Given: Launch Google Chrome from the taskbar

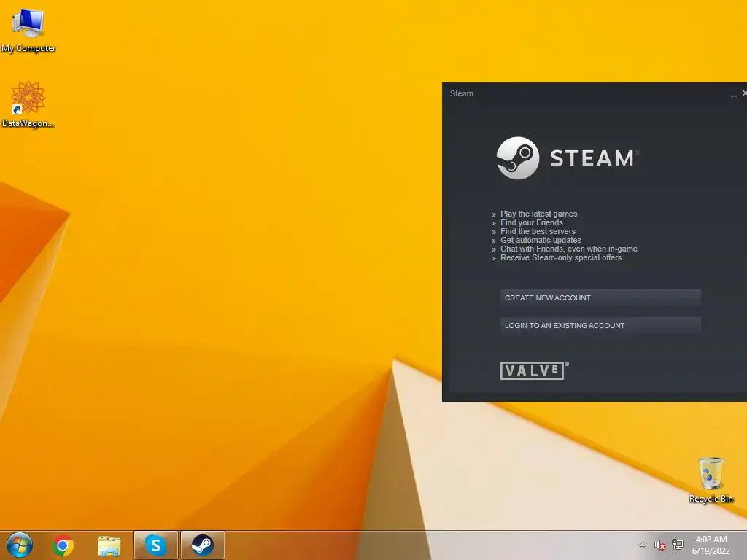Looking at the screenshot, I should click(63, 545).
